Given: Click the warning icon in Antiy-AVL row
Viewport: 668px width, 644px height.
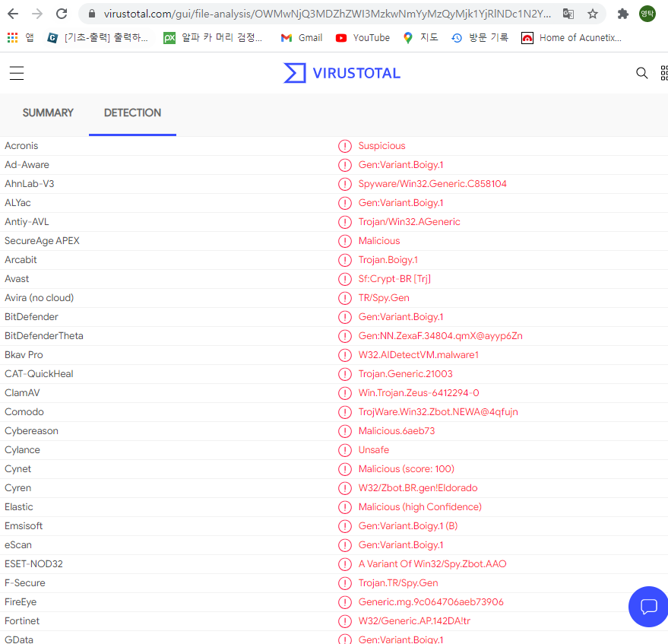Looking at the screenshot, I should [345, 222].
